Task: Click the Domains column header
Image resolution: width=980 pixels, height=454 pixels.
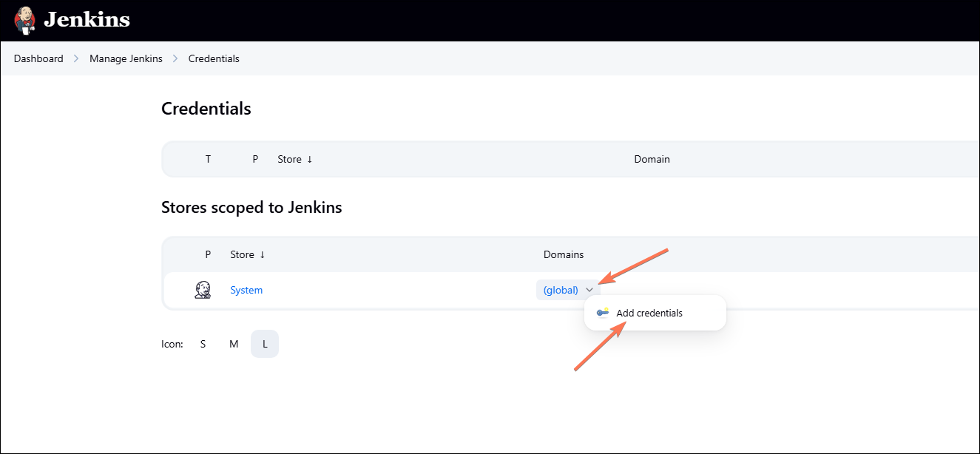Action: tap(564, 254)
